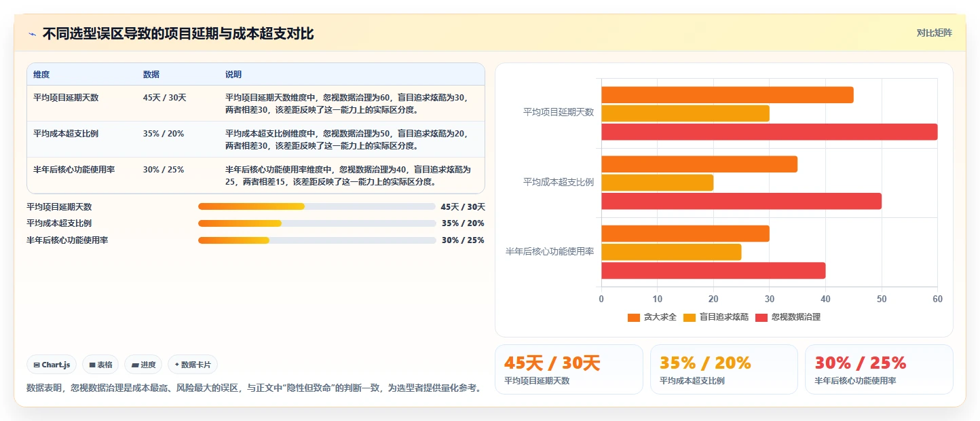Screen dimensions: 980x421
Task: Click the title 不同选型误区导致的项目延期与成本超支对比
Action: tap(178, 34)
